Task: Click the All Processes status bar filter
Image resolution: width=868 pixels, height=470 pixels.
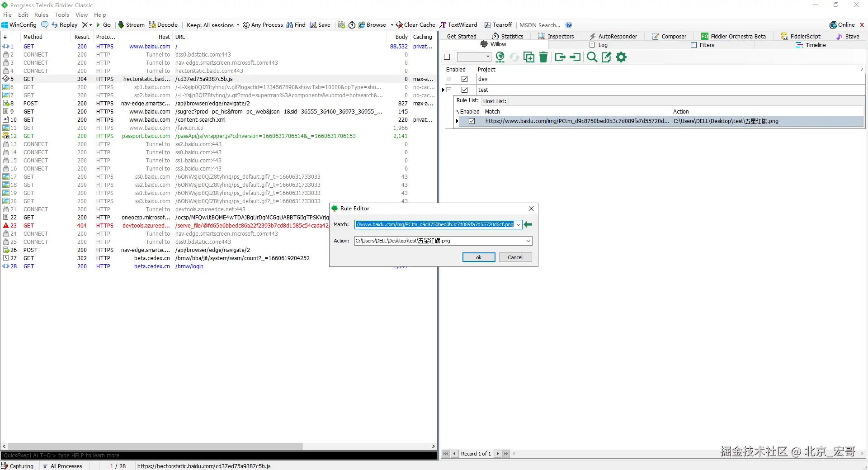Action: pos(62,466)
